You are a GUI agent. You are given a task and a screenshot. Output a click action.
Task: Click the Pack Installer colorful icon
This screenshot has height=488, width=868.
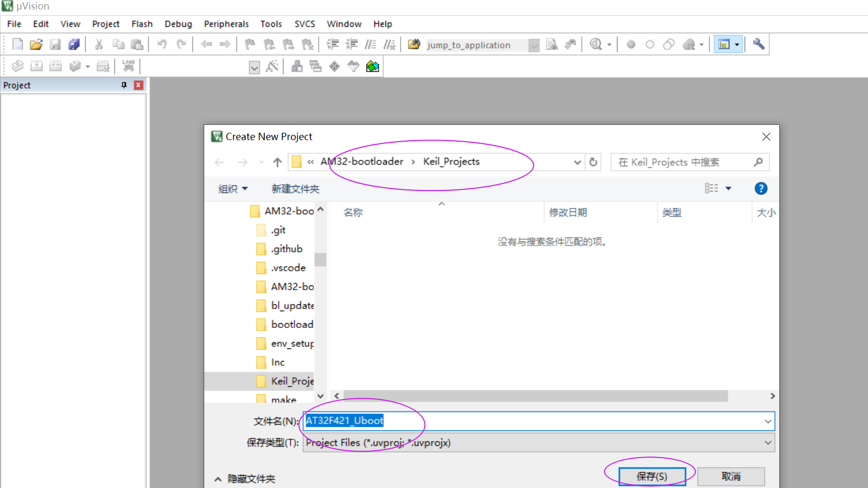372,66
